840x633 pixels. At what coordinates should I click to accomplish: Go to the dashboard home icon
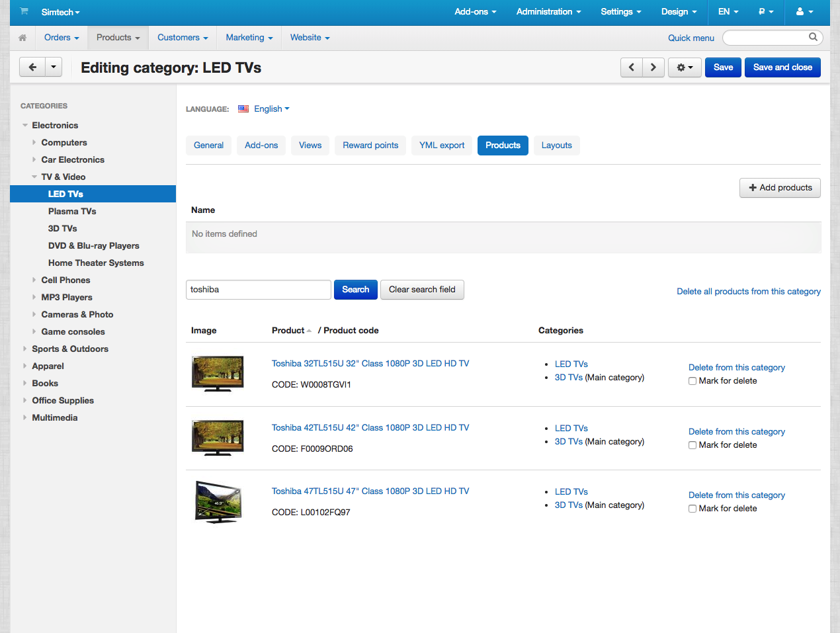click(22, 38)
